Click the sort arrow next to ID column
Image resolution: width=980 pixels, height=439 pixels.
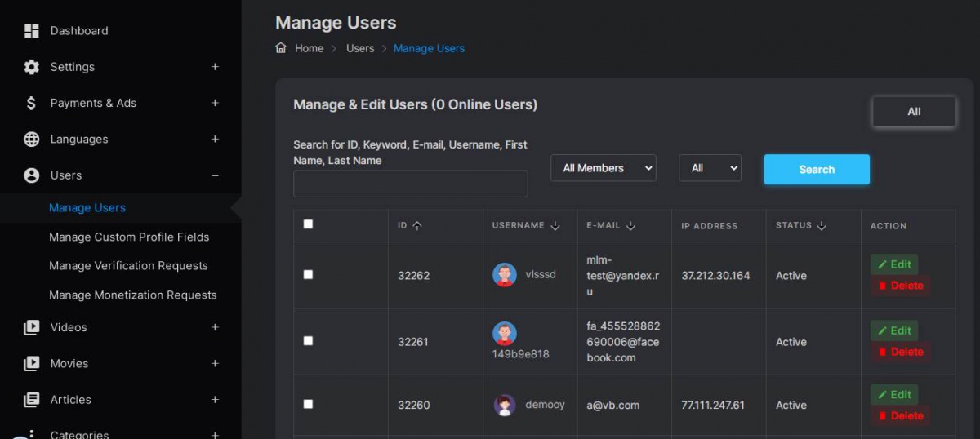click(417, 226)
